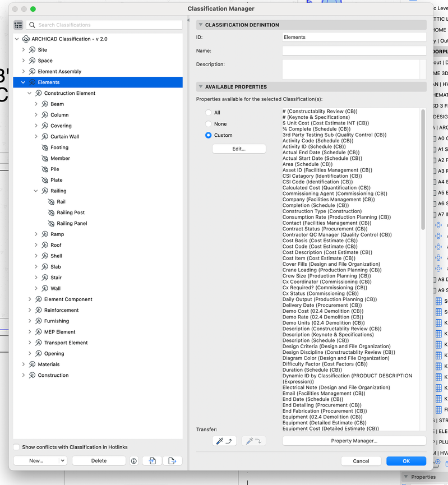Collapse the Construction Element branch

click(x=29, y=93)
